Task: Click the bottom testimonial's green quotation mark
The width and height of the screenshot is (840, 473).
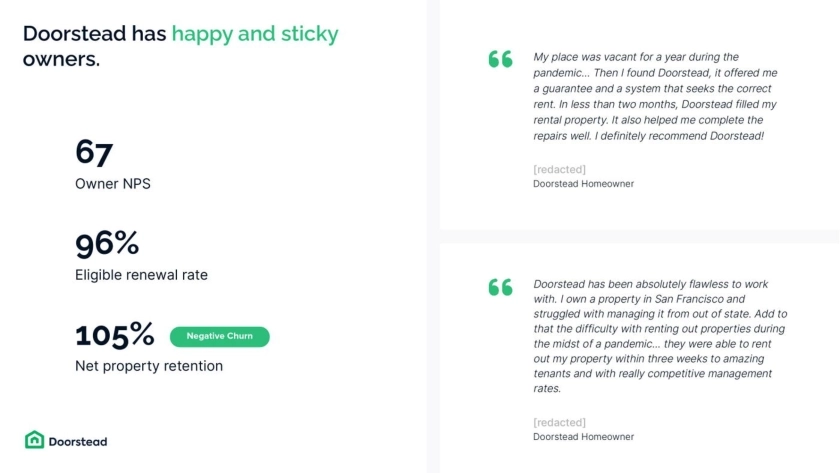Action: [500, 287]
